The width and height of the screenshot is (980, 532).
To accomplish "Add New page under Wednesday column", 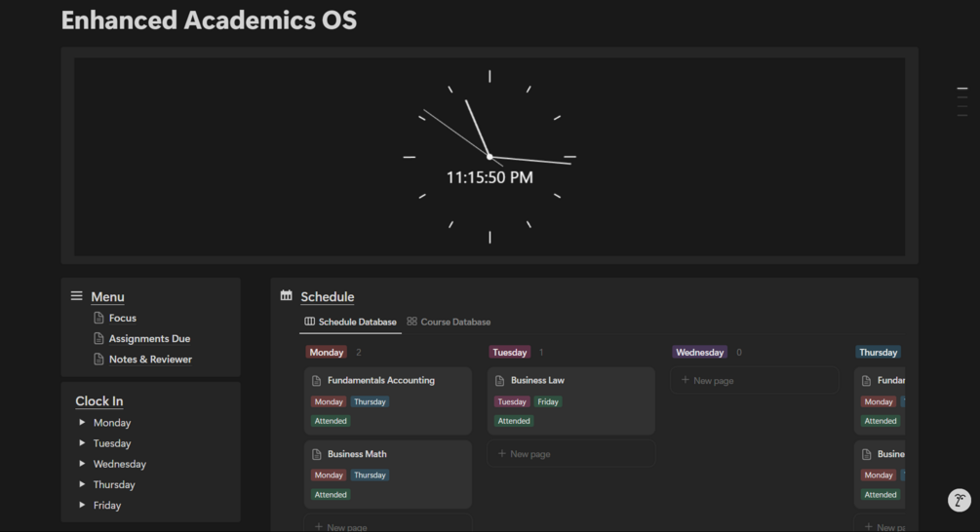I will tap(755, 380).
